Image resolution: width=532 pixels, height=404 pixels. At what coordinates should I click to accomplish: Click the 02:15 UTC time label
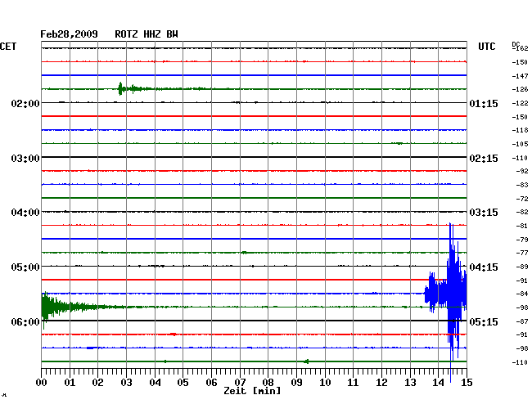pyautogui.click(x=484, y=159)
